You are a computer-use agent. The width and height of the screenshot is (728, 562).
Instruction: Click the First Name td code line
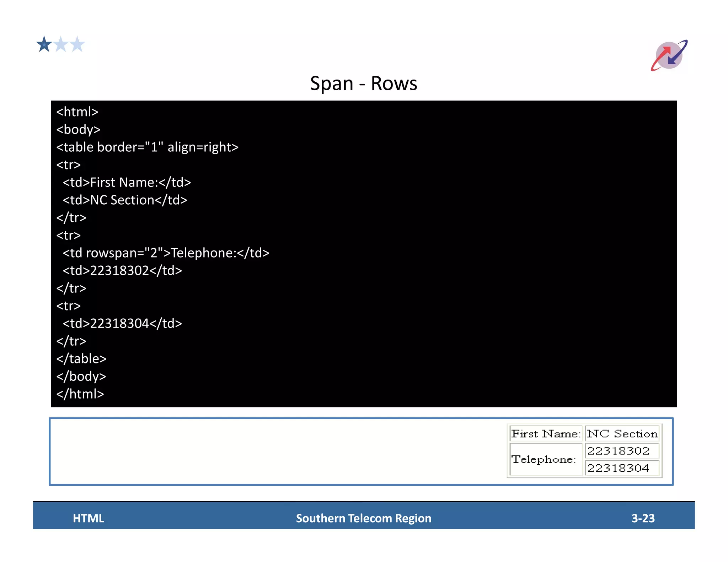[127, 182]
